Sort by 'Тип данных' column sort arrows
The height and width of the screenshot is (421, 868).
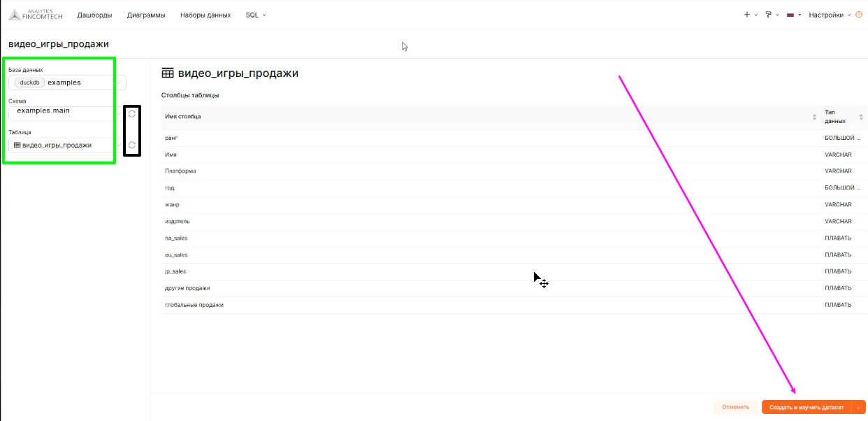pyautogui.click(x=861, y=116)
